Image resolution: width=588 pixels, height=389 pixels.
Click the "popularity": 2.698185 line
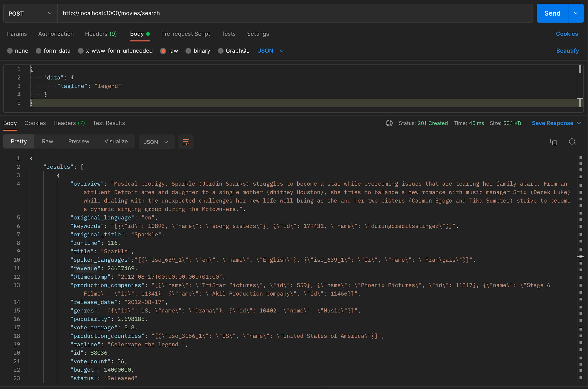(109, 319)
